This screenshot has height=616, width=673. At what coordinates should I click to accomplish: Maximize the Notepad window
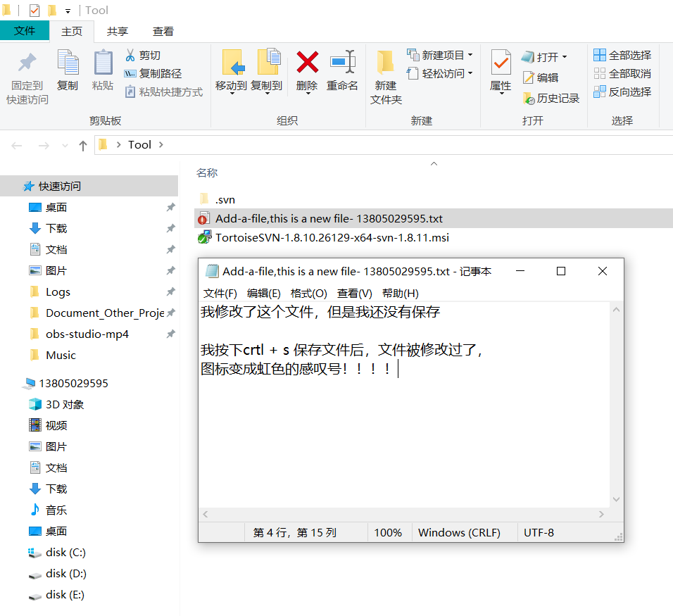(560, 271)
